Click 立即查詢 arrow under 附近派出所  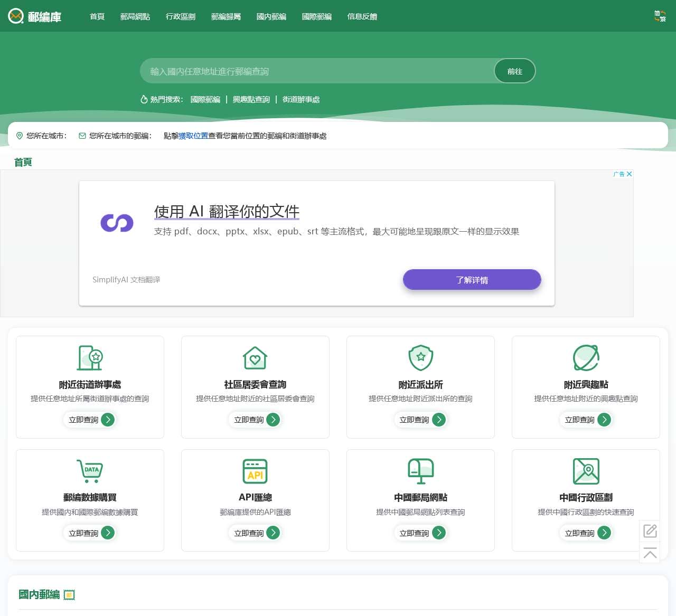tap(439, 420)
